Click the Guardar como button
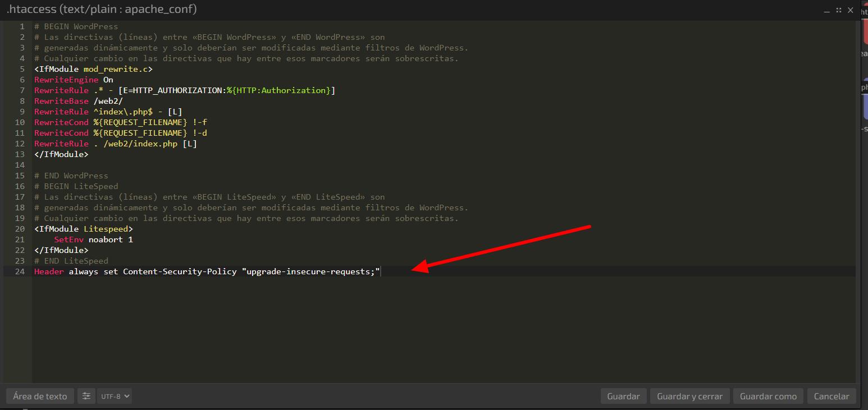The image size is (868, 410). [768, 396]
